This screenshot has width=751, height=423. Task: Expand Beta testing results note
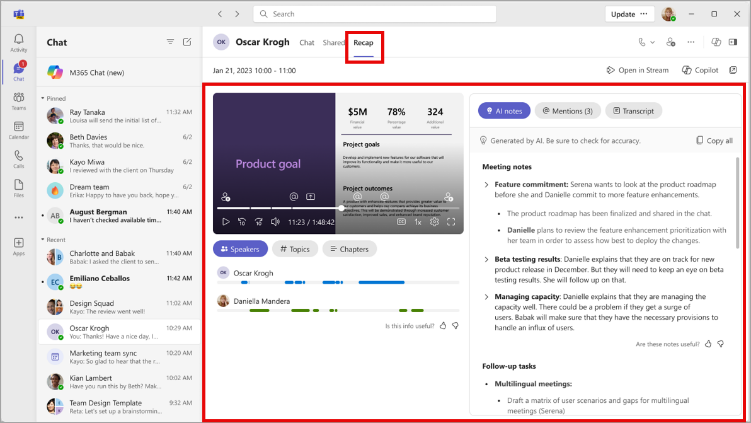coord(486,259)
